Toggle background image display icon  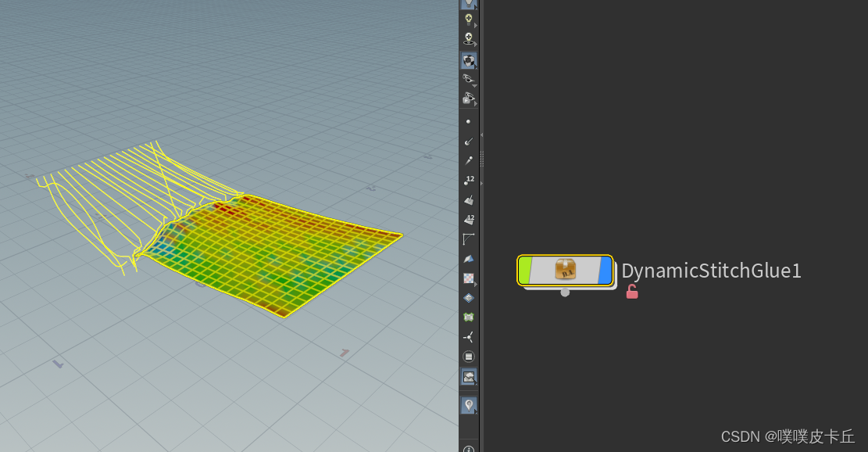[468, 377]
